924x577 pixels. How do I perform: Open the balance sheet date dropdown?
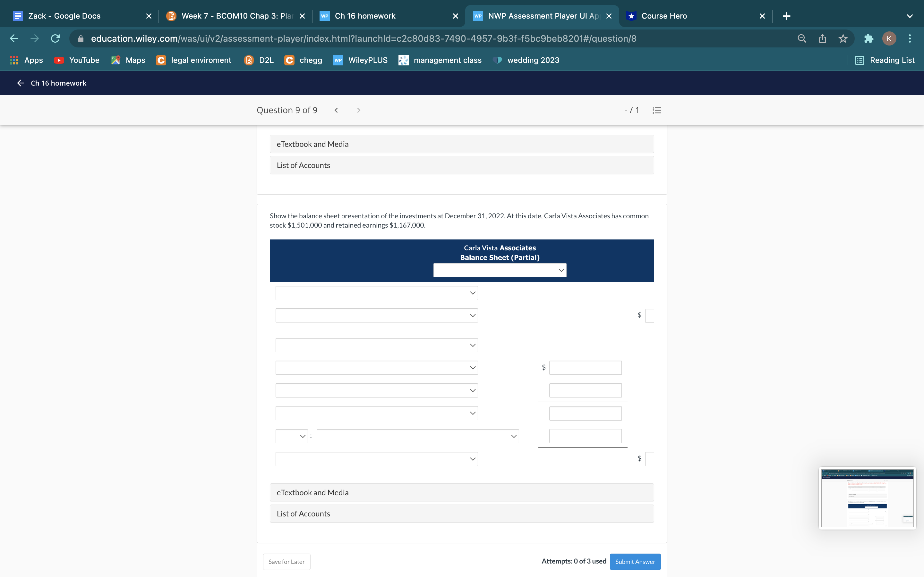pos(500,270)
